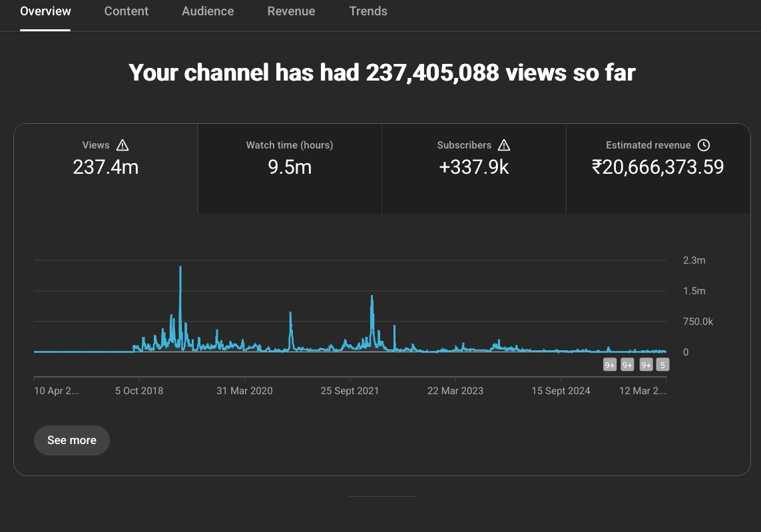Click the rightmost 9+ video marker
The height and width of the screenshot is (532, 761).
pos(646,365)
